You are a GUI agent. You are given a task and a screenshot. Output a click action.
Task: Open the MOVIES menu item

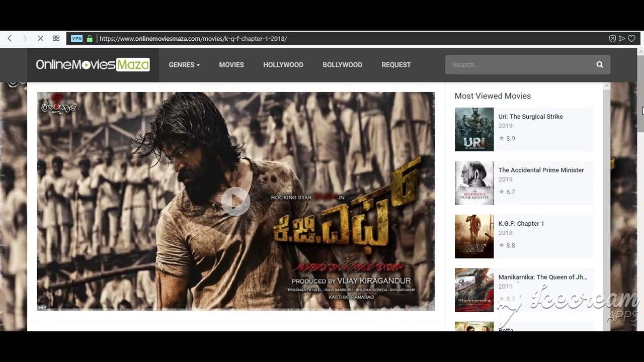point(231,65)
